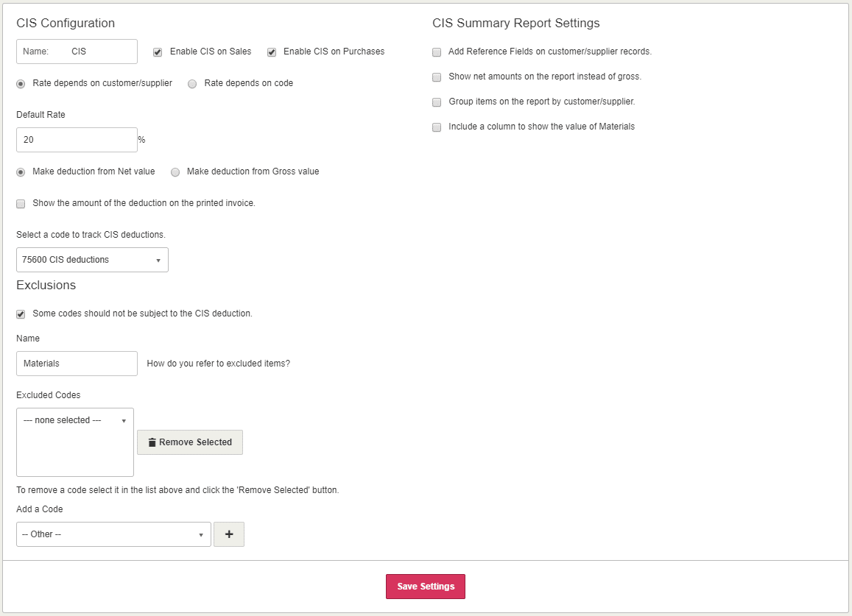Image resolution: width=852 pixels, height=616 pixels.
Task: Enable 'Show net amounts on the report'
Action: coord(437,77)
